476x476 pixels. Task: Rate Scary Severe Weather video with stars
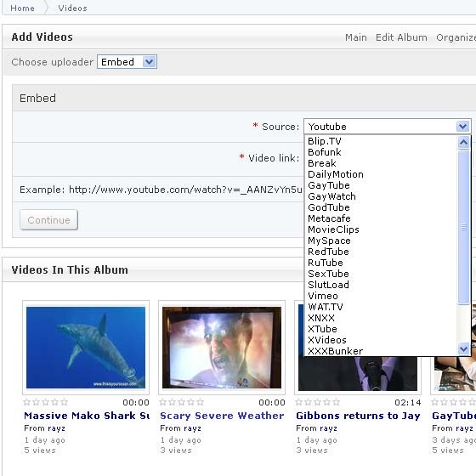click(x=182, y=402)
